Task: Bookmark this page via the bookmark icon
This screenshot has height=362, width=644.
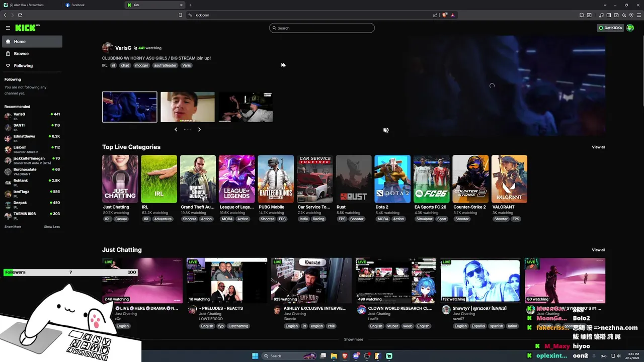Action: pos(180,15)
